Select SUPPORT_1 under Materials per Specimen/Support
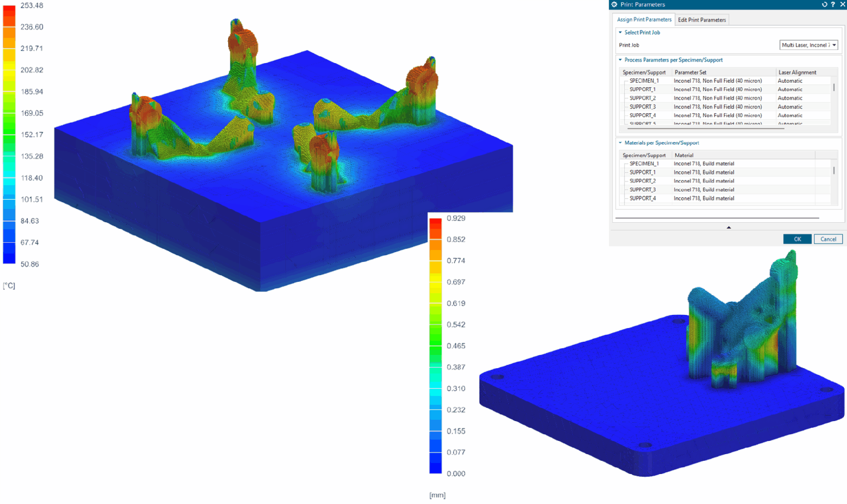Image resolution: width=847 pixels, height=504 pixels. [642, 172]
